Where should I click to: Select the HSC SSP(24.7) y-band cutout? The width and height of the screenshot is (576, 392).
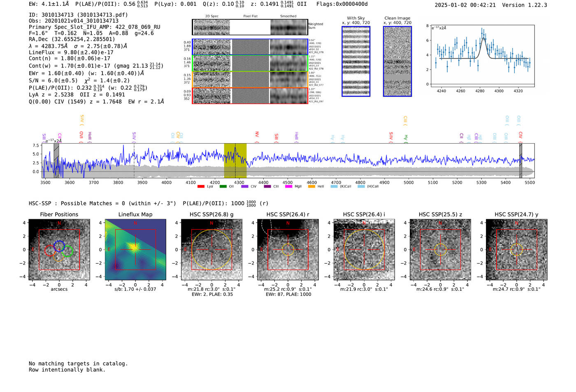517,249
